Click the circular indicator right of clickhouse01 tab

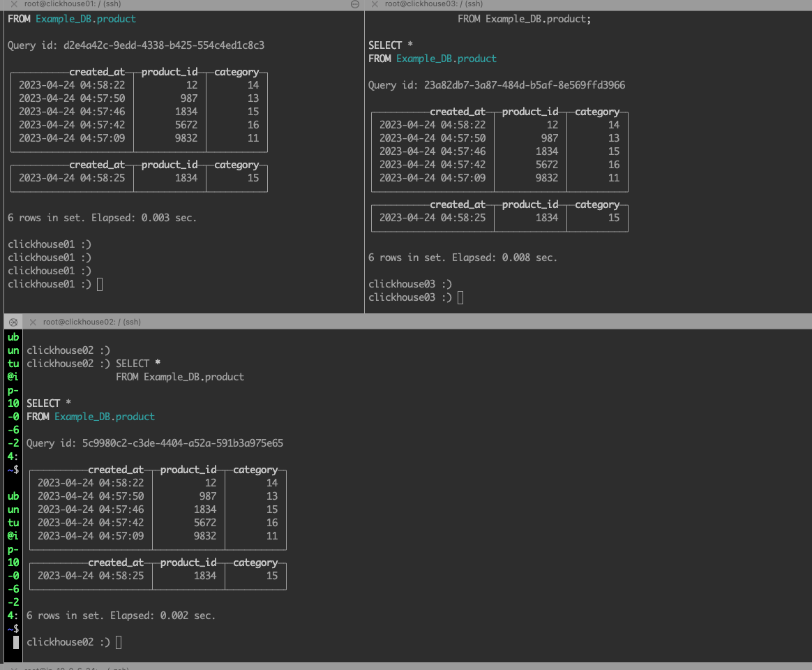(x=355, y=4)
